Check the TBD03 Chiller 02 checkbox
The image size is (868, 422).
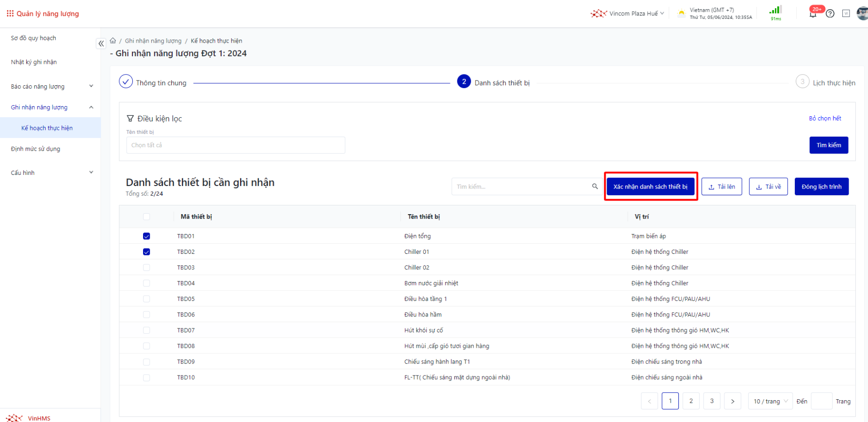click(146, 267)
